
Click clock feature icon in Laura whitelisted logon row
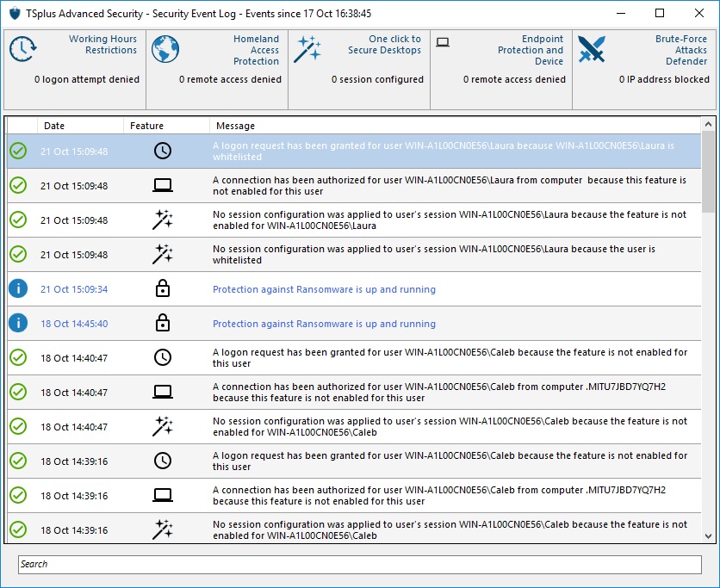coord(163,151)
